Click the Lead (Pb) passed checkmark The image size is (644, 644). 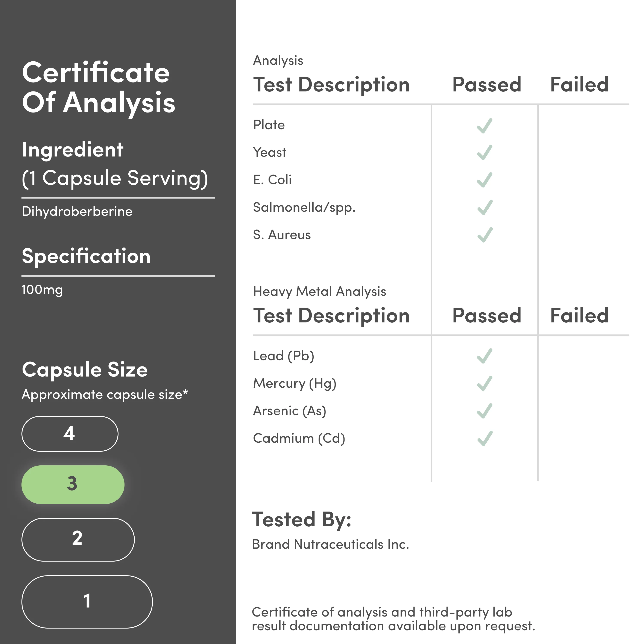[484, 356]
